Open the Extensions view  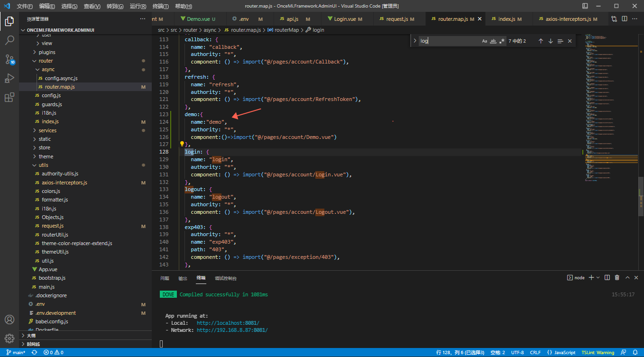coord(9,98)
